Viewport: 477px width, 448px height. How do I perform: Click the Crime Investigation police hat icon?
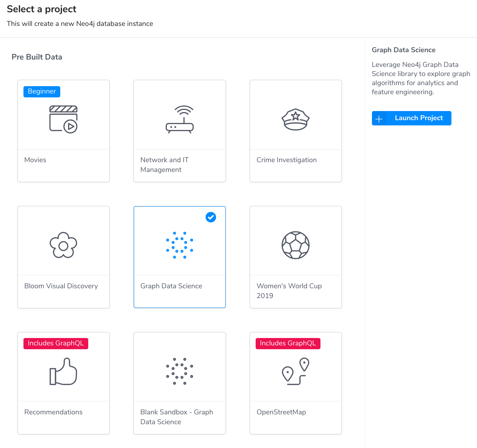pos(296,119)
